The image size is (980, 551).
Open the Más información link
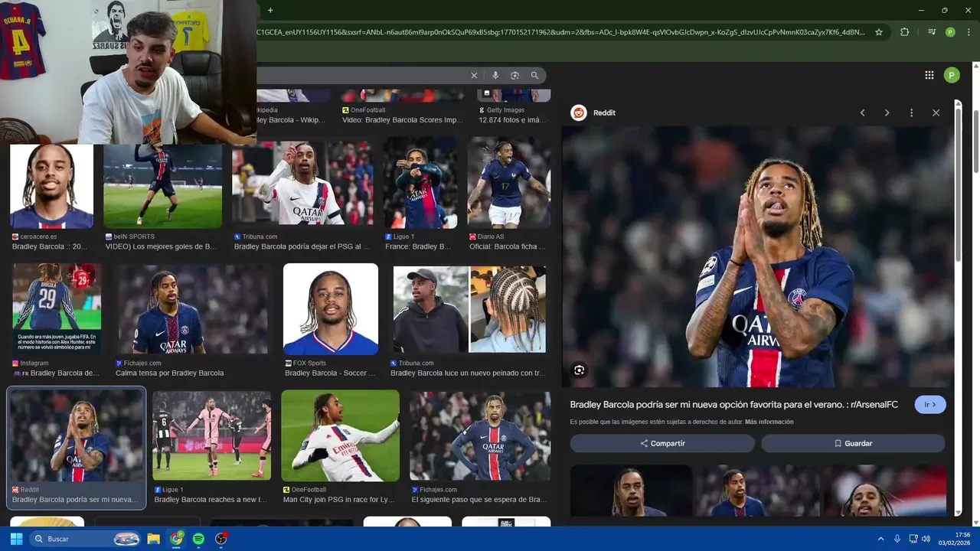pyautogui.click(x=769, y=422)
